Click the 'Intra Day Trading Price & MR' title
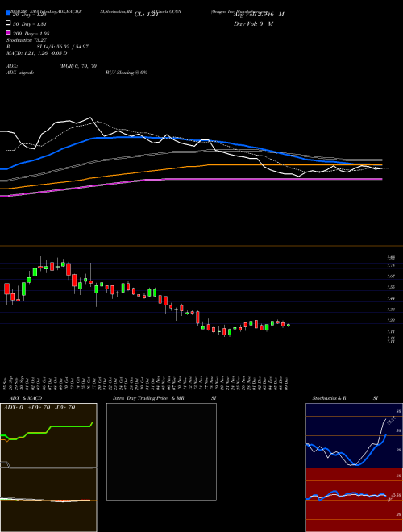Viewport: 403px width, 532px height. click(148, 398)
